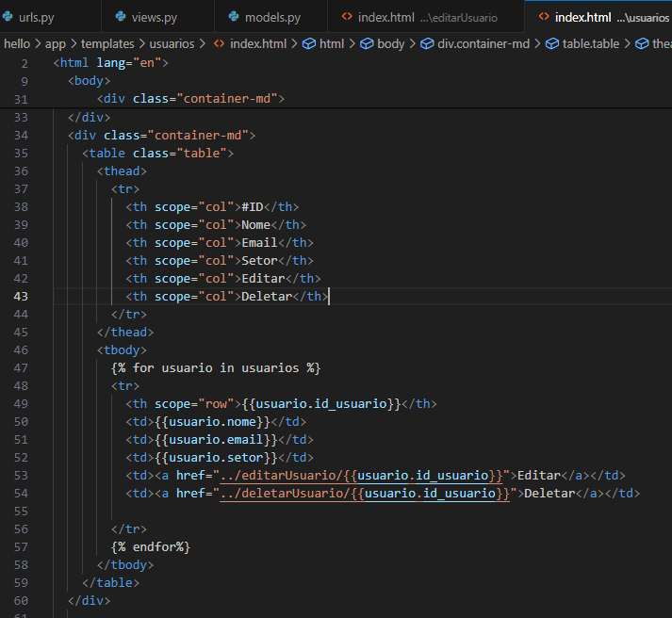Click the html element icon in breadcrumbs
Viewport: 672px width, 618px height.
[x=308, y=43]
